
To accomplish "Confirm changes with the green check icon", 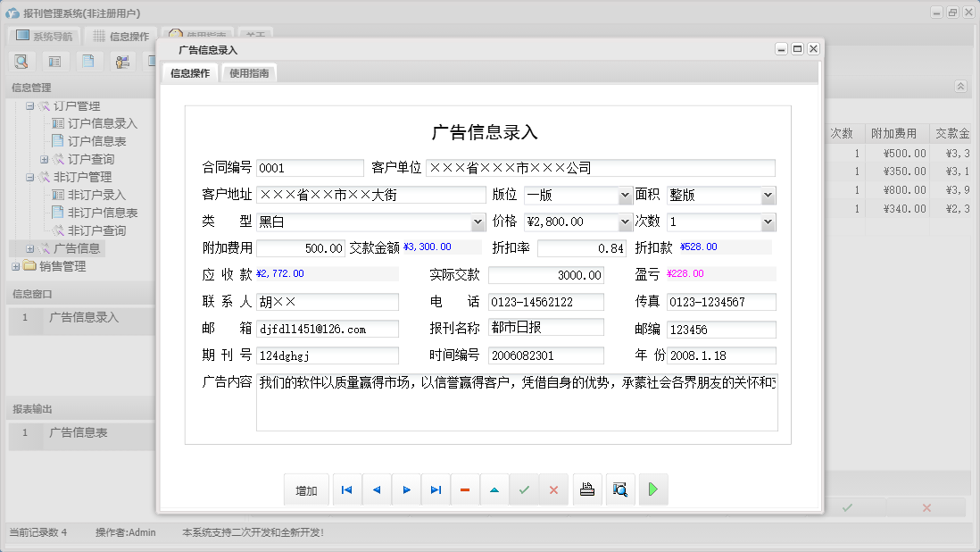I will click(x=524, y=489).
